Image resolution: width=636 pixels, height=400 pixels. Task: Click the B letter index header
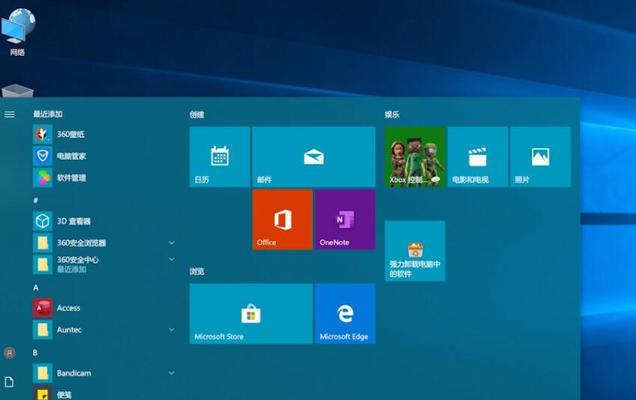[35, 353]
